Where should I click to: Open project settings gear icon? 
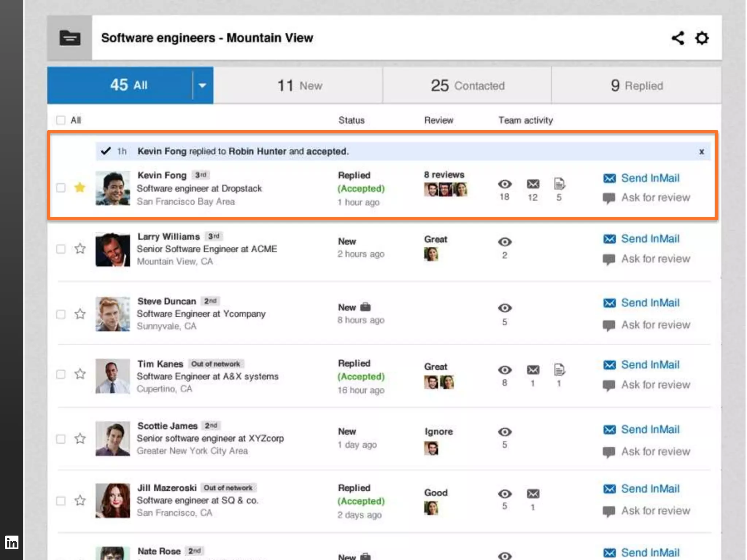tap(702, 38)
